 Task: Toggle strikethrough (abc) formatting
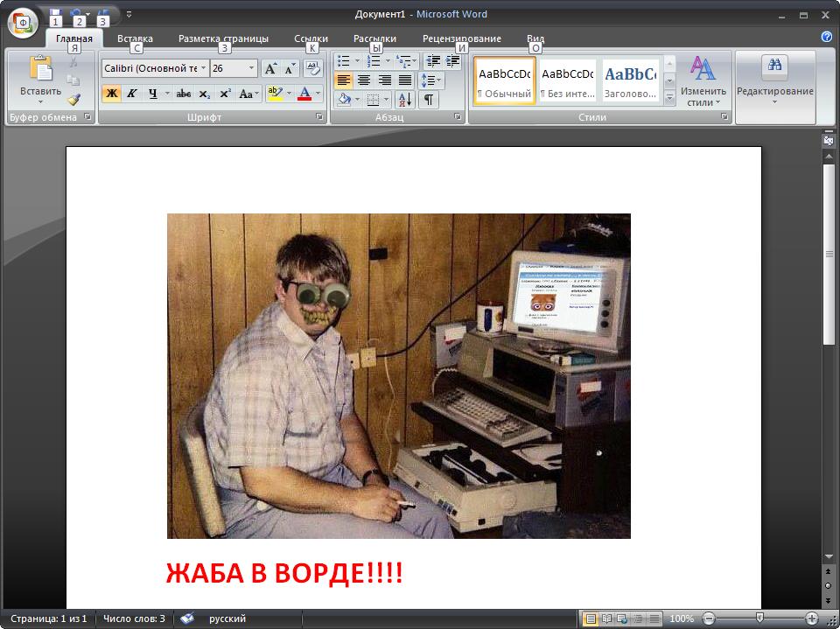(x=184, y=94)
